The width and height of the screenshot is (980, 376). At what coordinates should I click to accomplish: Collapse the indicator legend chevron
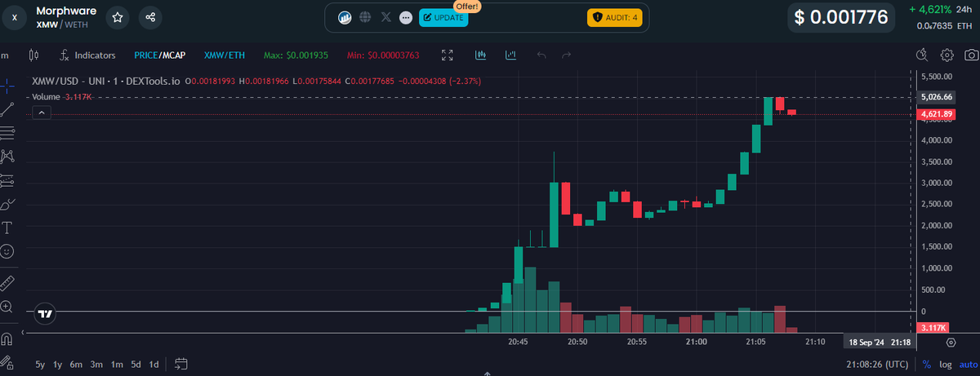[x=42, y=113]
